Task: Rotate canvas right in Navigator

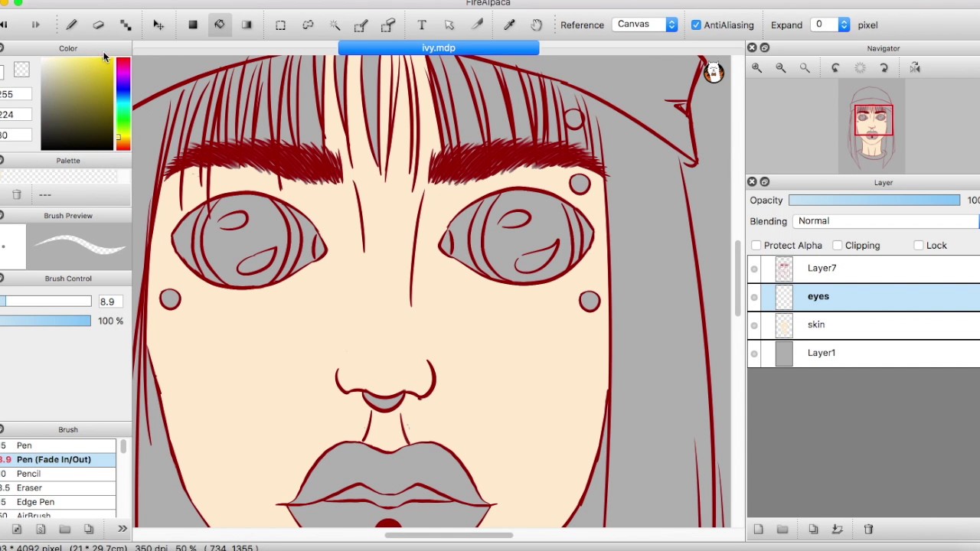Action: point(884,68)
